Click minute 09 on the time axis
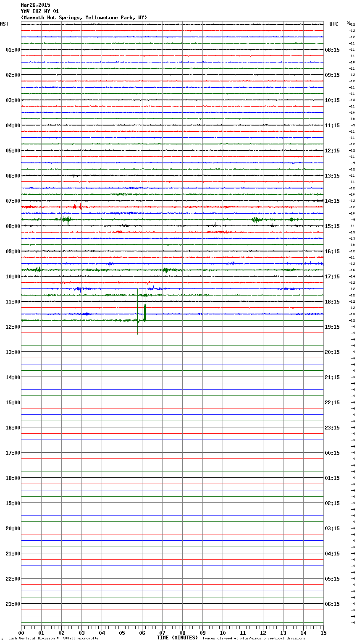The height and width of the screenshot is (644, 357). [x=202, y=633]
